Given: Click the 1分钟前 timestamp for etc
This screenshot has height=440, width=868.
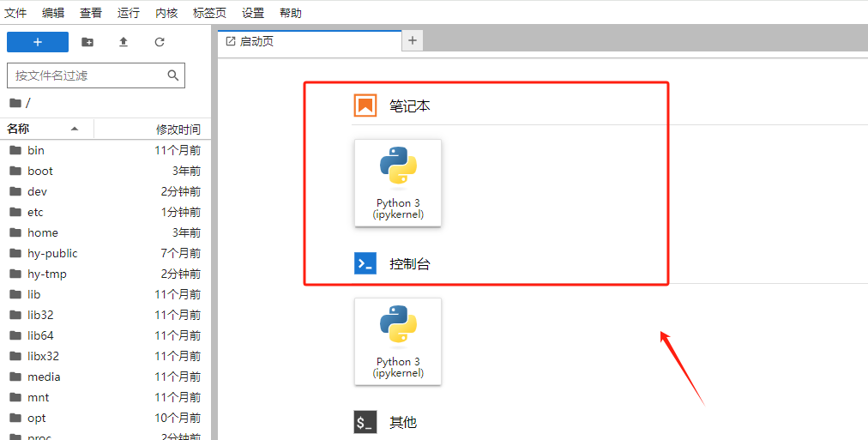Looking at the screenshot, I should pos(181,211).
